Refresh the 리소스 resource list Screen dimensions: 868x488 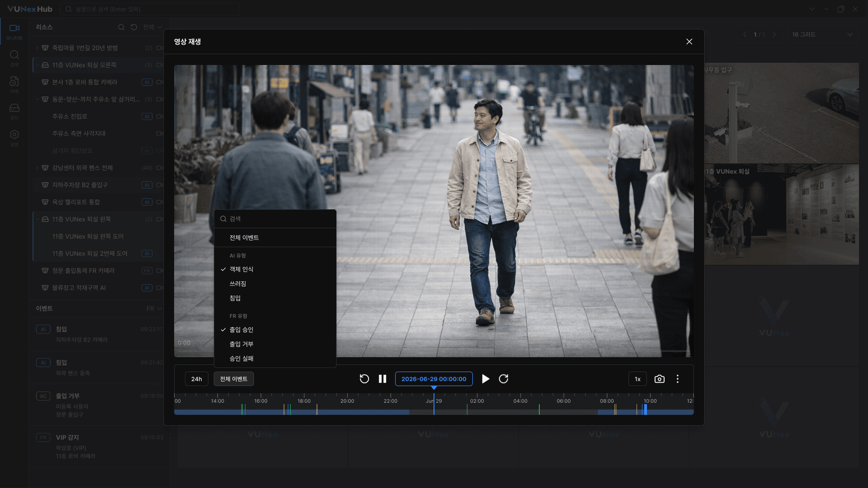click(134, 27)
